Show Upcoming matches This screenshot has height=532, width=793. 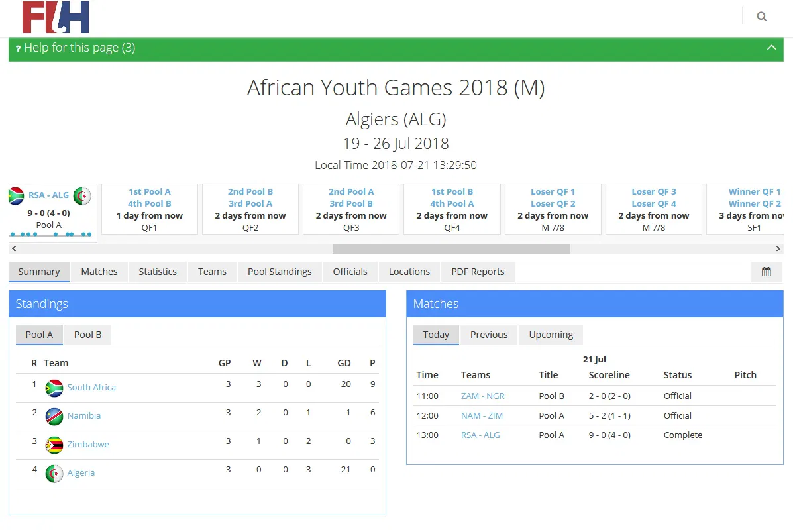click(x=551, y=335)
